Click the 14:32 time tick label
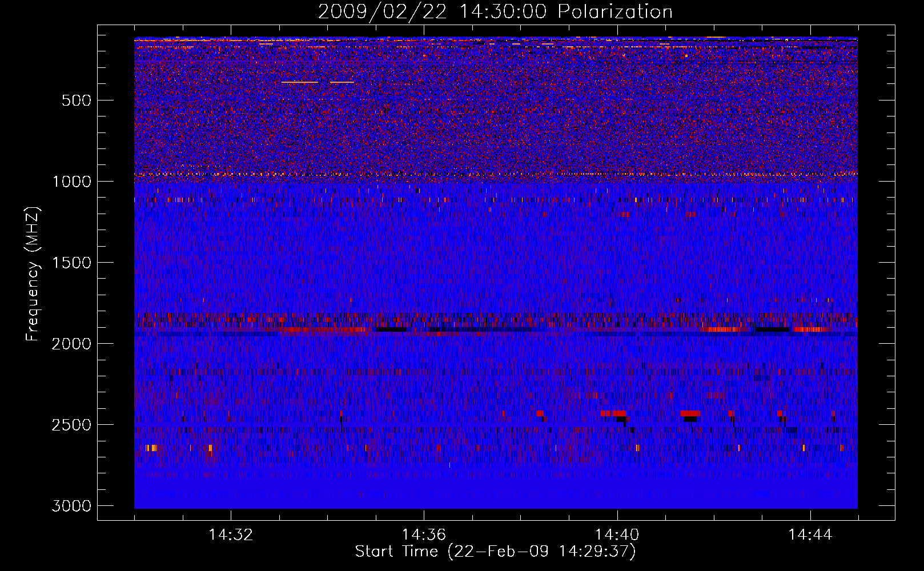This screenshot has height=571, width=924. pyautogui.click(x=231, y=535)
